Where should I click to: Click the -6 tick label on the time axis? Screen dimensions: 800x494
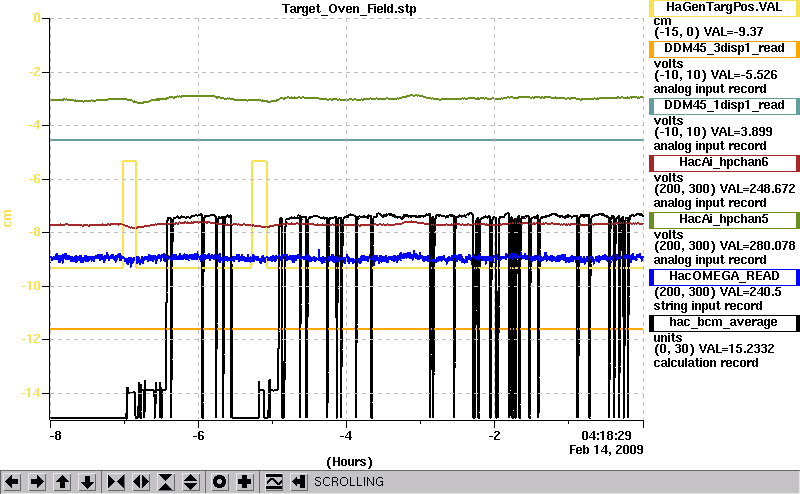[198, 436]
